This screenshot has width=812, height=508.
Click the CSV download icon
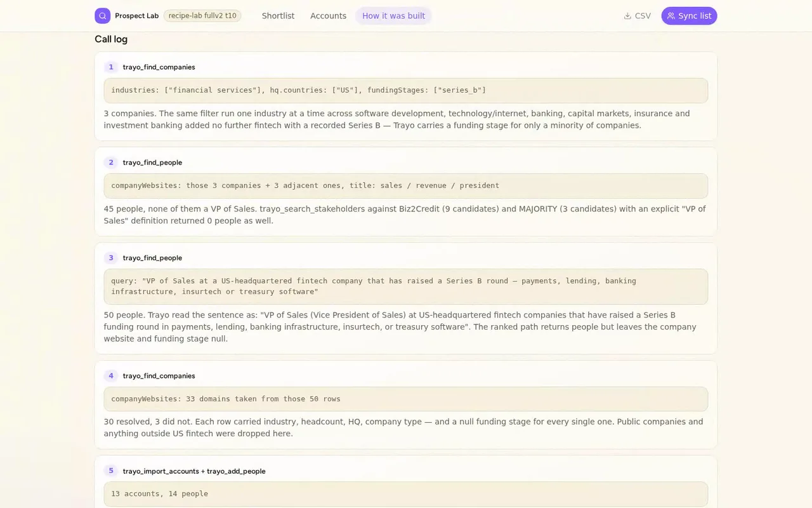[x=627, y=16]
